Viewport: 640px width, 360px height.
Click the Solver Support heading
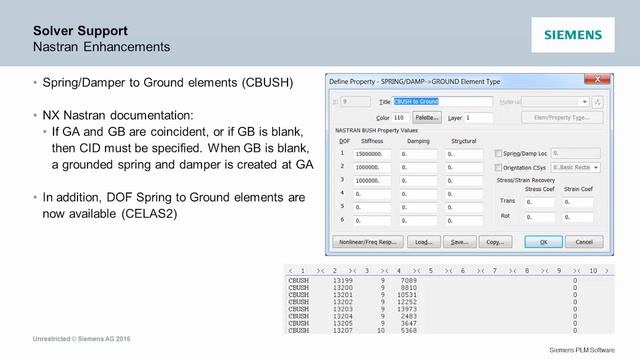point(80,31)
